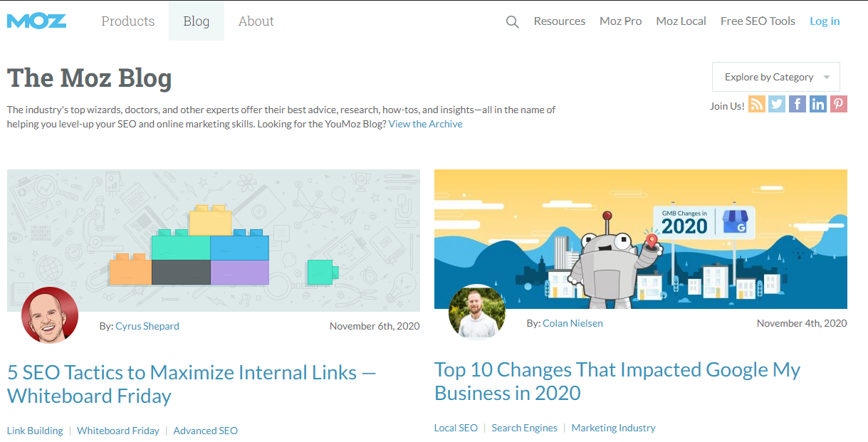This screenshot has width=868, height=442.
Task: Open the Lego blocks article thumbnail
Action: pyautogui.click(x=214, y=240)
